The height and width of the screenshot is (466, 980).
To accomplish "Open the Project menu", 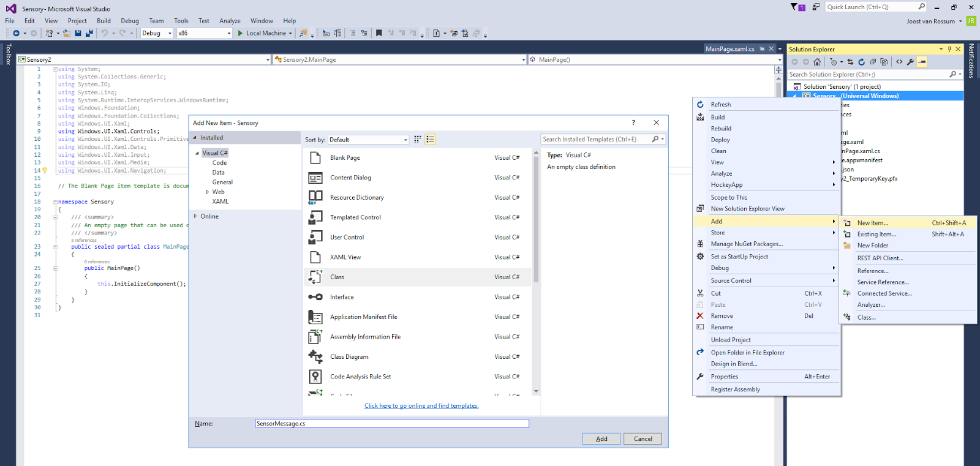I will coord(77,21).
